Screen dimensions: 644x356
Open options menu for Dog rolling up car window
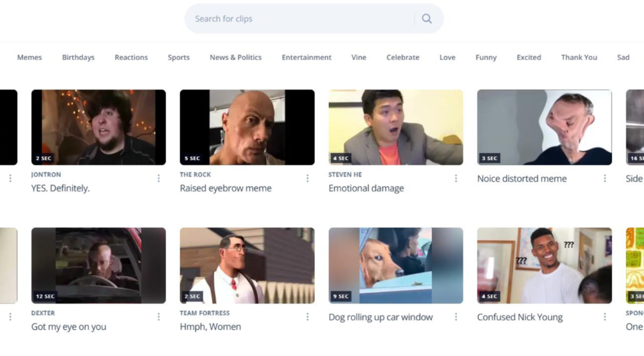[456, 317]
